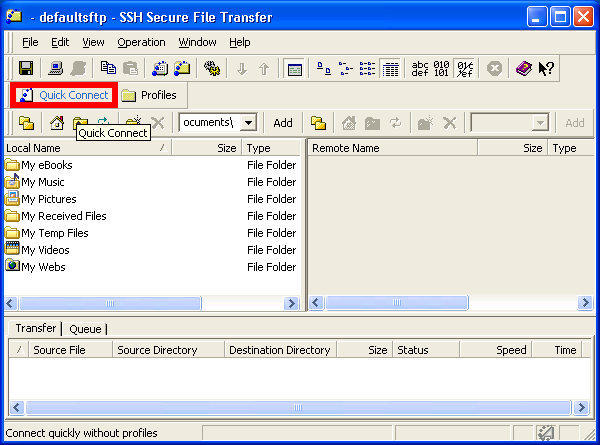This screenshot has width=600, height=445.
Task: Click the local path input field
Action: coord(210,123)
